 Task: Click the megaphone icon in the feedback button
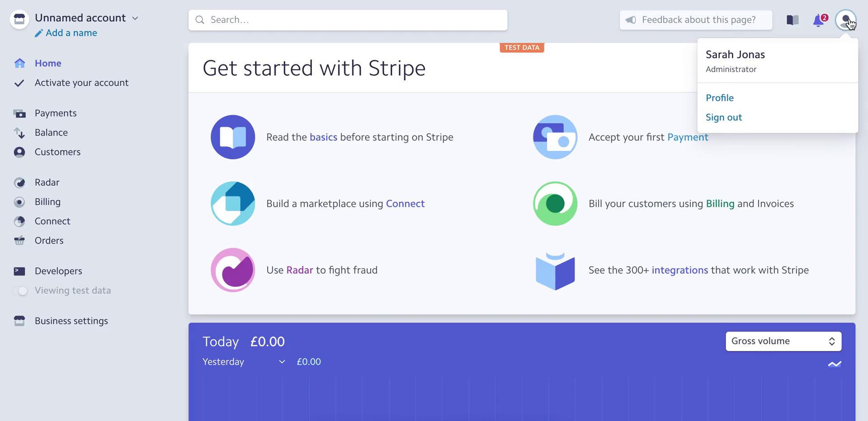tap(631, 20)
